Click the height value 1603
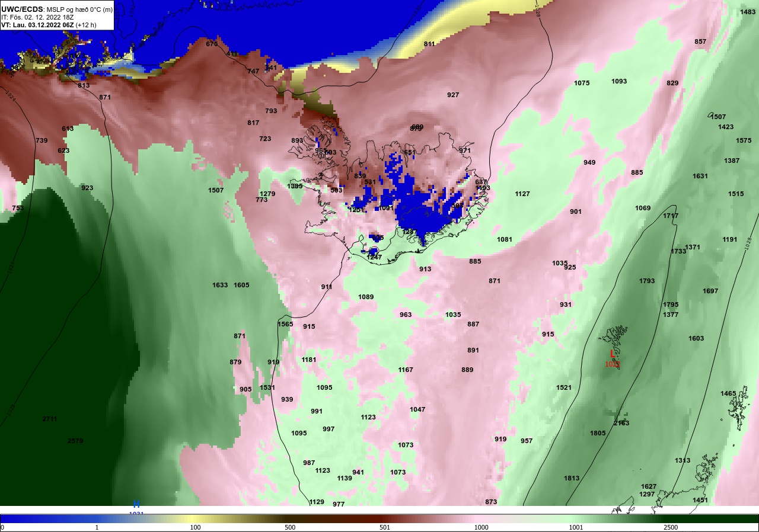Viewport: 759px width, 532px height. click(696, 338)
